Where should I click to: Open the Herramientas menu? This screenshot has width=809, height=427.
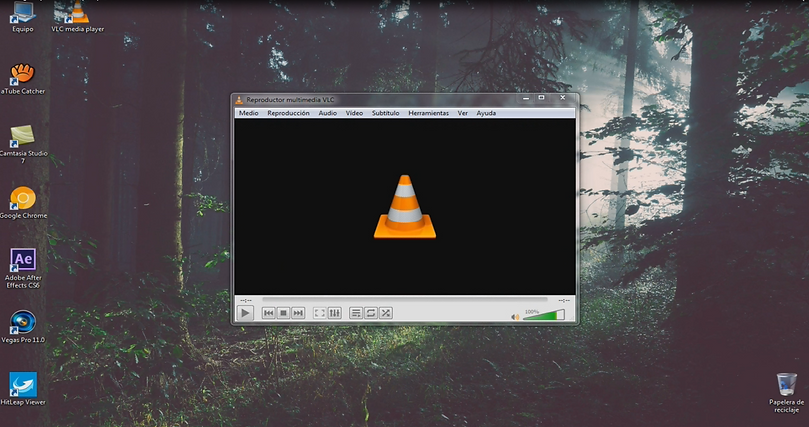(x=429, y=113)
